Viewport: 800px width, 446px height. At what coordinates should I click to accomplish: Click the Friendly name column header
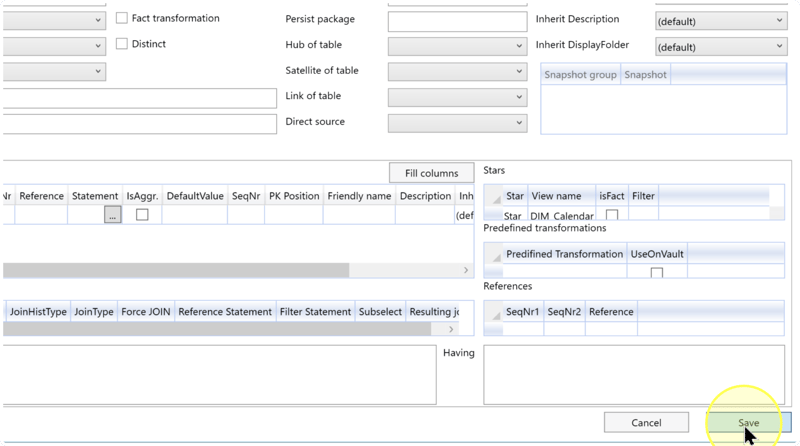359,196
